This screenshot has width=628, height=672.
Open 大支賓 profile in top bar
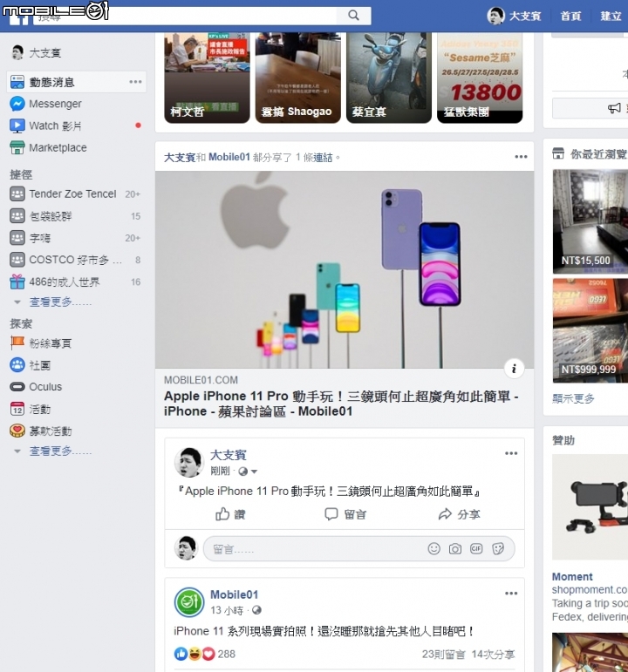(x=514, y=17)
